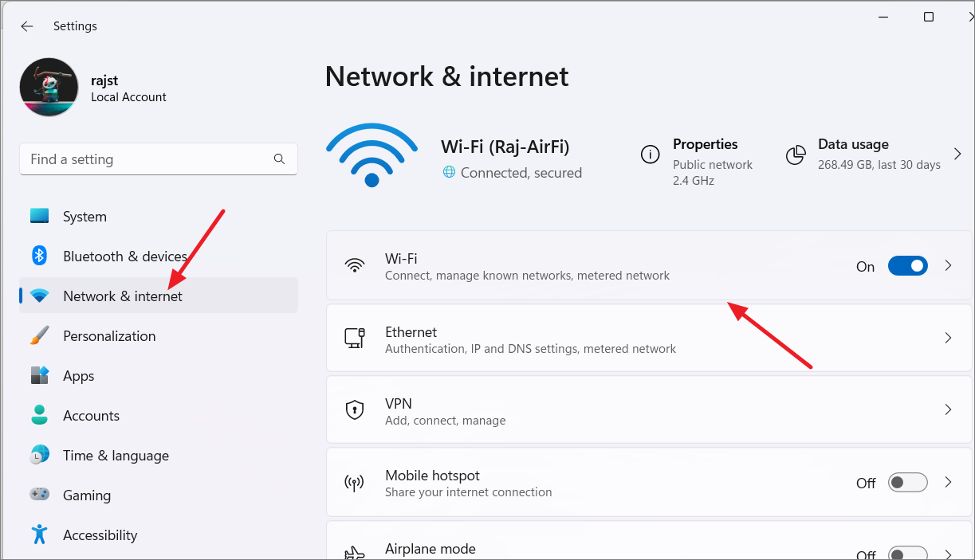Switch on the Airplane mode toggle
Image resolution: width=975 pixels, height=560 pixels.
tap(908, 554)
